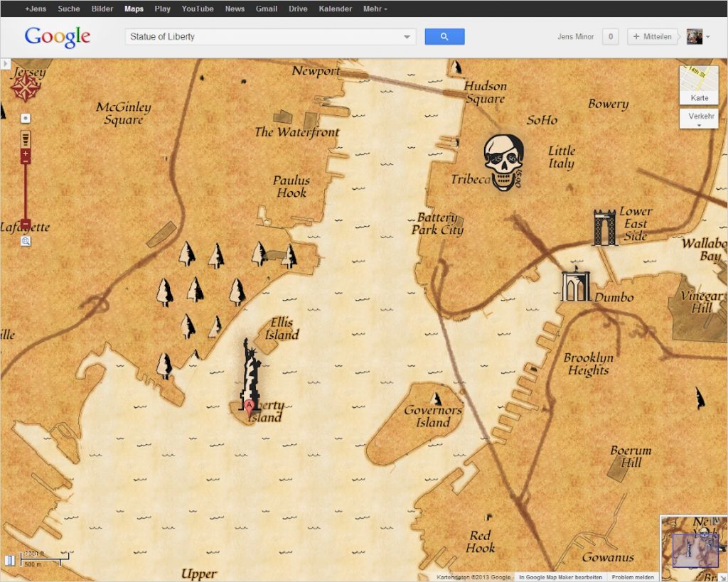
Task: Click the pirate skull icon near Tribeca
Action: pos(504,163)
